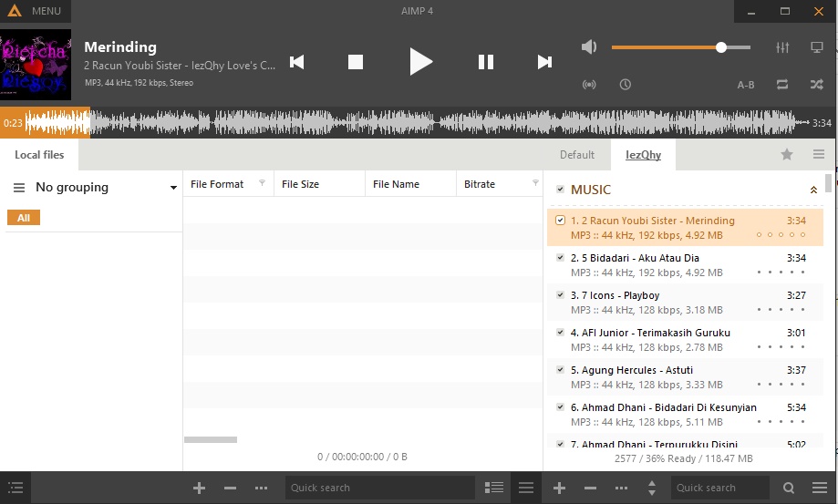Screen dimensions: 838x504
Task: Switch to the Local files tab
Action: click(39, 155)
